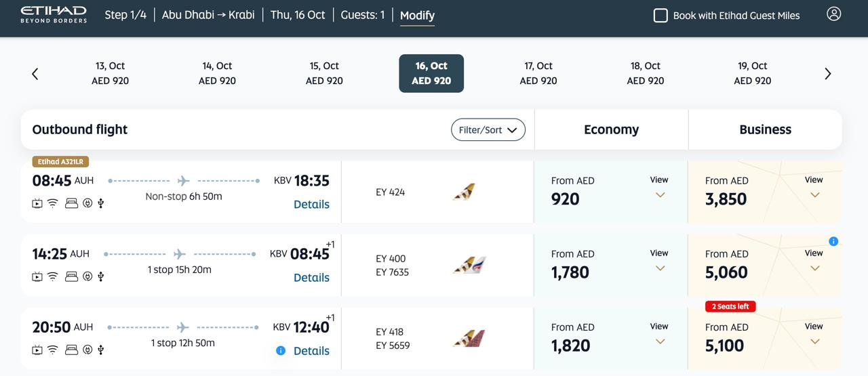Click Modify to change search

tap(417, 16)
